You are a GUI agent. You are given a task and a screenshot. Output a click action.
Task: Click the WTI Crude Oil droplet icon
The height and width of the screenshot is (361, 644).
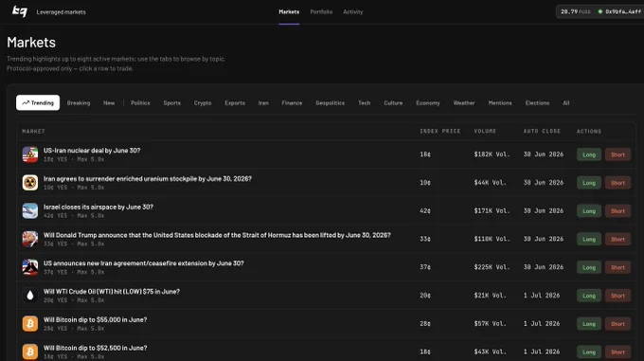(x=30, y=296)
